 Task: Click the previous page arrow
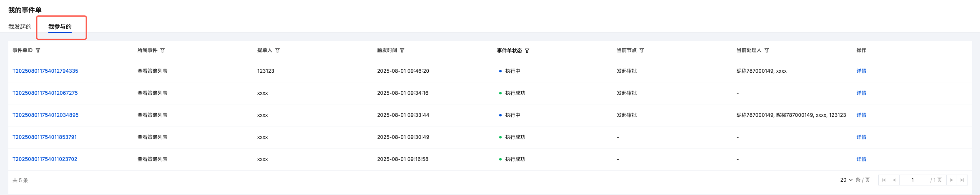(894, 180)
